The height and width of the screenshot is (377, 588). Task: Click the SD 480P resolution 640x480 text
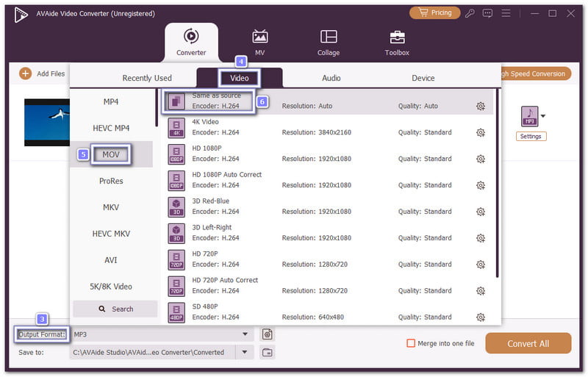point(313,317)
